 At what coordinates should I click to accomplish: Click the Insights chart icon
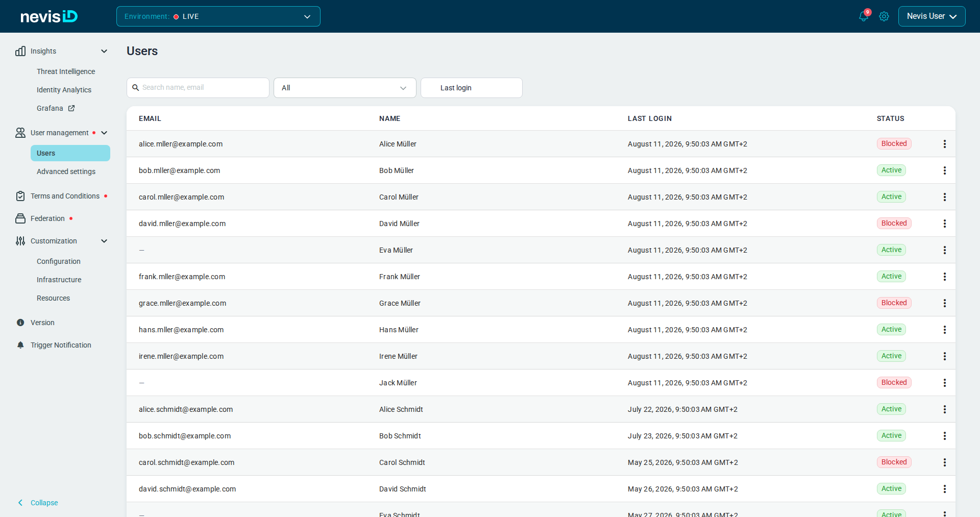20,51
